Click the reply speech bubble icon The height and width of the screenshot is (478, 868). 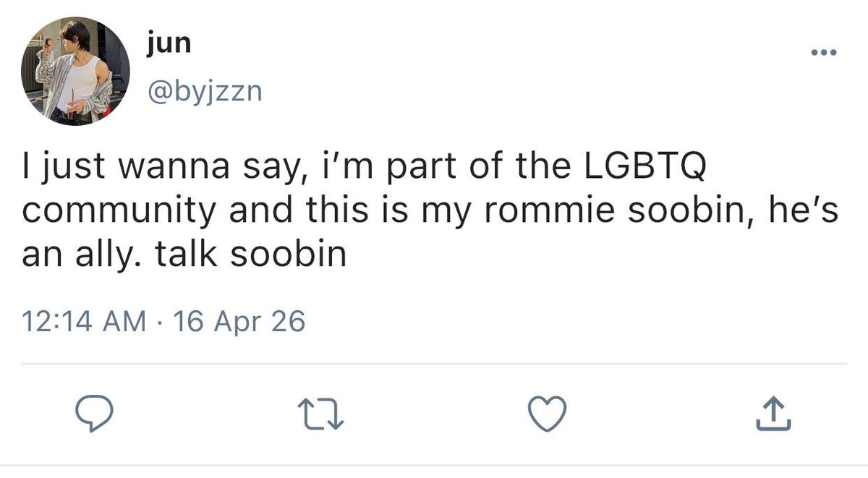point(94,414)
